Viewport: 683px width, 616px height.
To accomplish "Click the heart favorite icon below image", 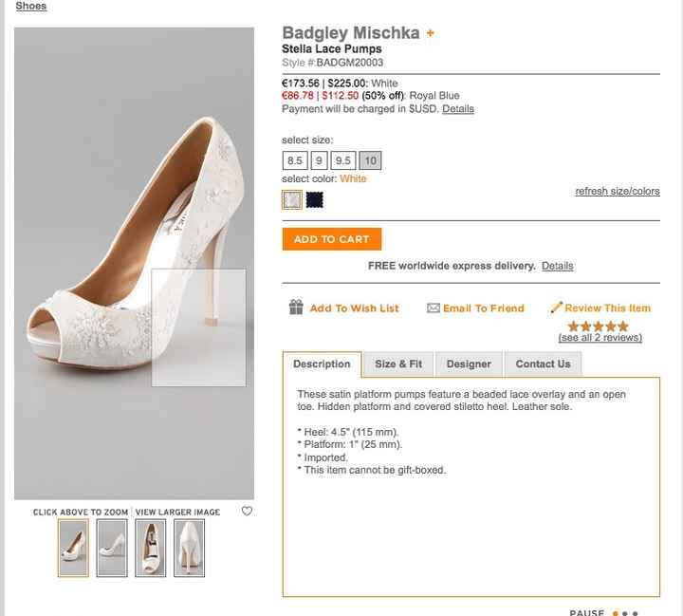I will pos(247,511).
